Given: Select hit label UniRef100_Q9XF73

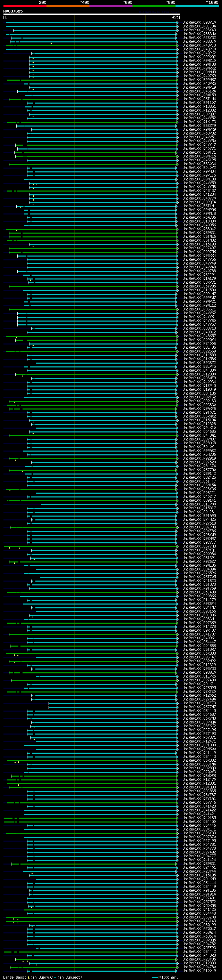Looking at the screenshot, I should pyautogui.click(x=199, y=703).
